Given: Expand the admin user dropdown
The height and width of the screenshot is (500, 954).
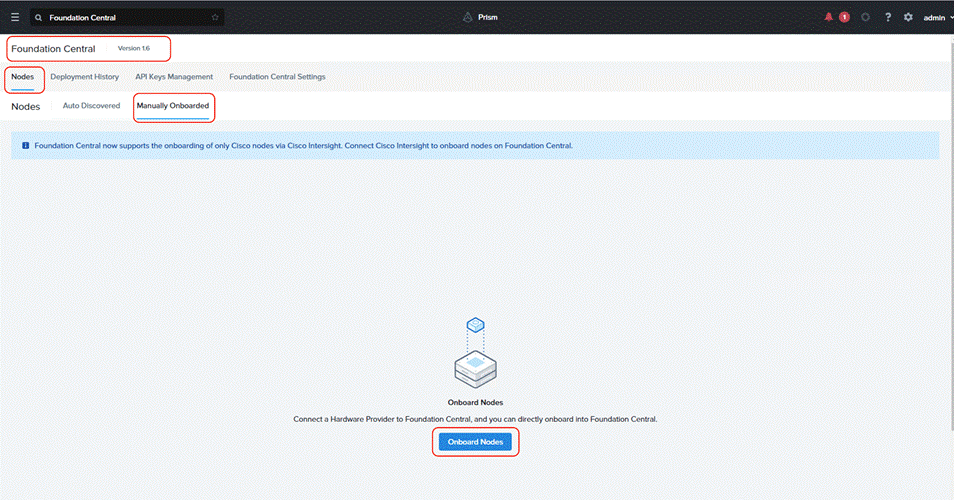Looking at the screenshot, I should point(938,18).
